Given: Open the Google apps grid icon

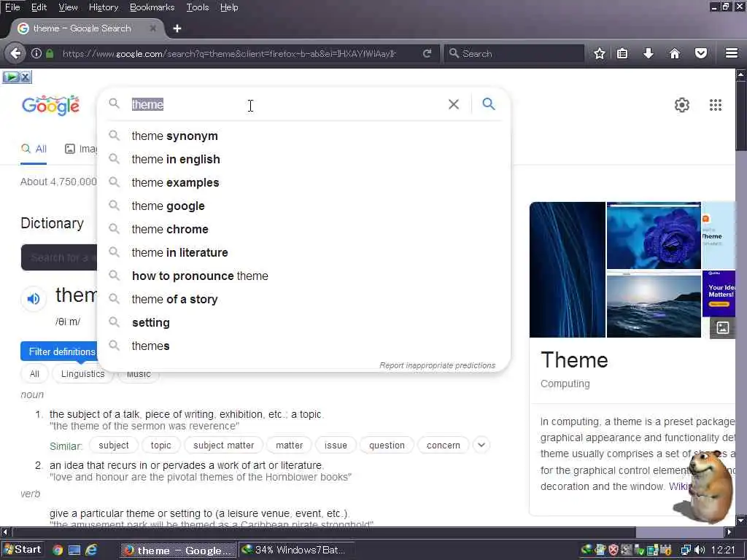Looking at the screenshot, I should (x=716, y=105).
